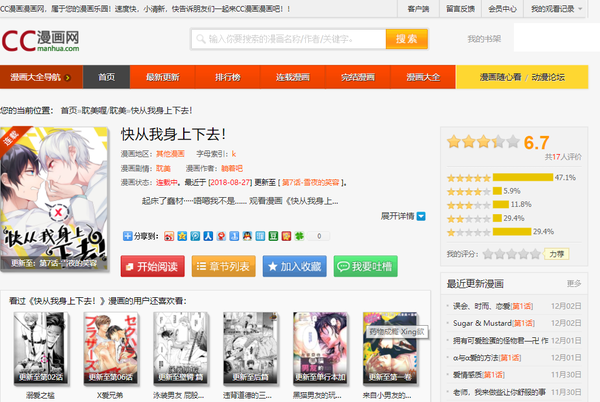Click 章节列表 button

pos(223,266)
